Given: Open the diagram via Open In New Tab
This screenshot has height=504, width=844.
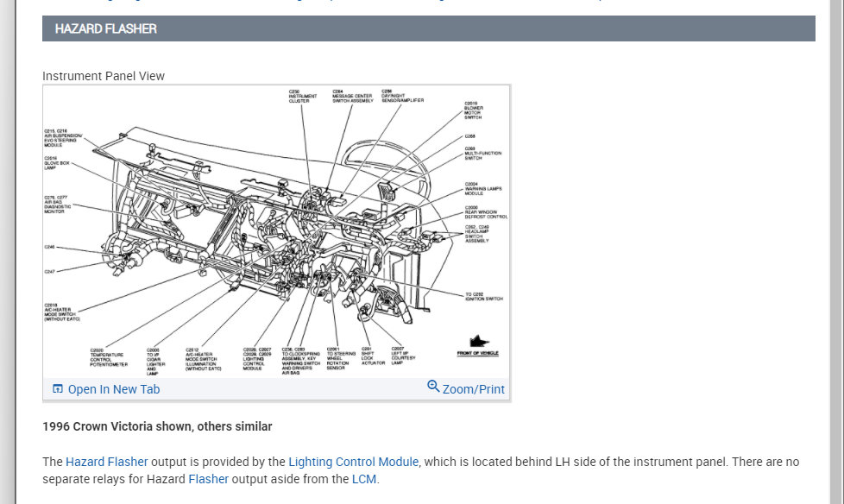Looking at the screenshot, I should (x=106, y=389).
